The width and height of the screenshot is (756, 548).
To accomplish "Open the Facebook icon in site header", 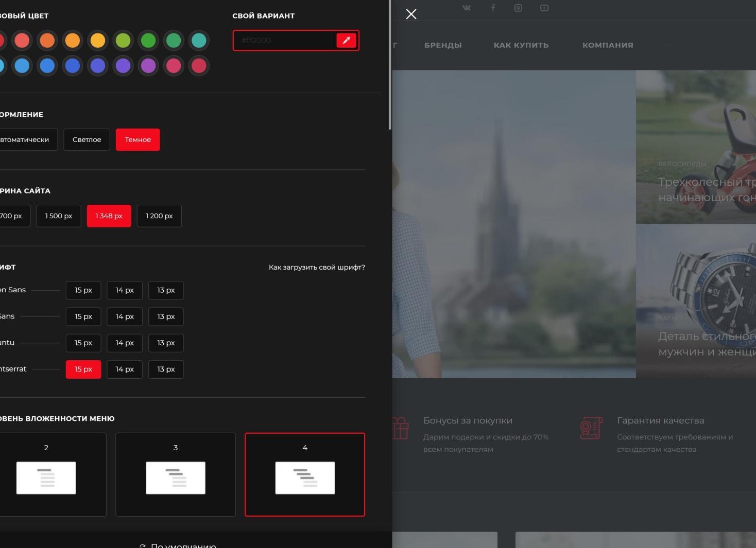I will click(493, 8).
